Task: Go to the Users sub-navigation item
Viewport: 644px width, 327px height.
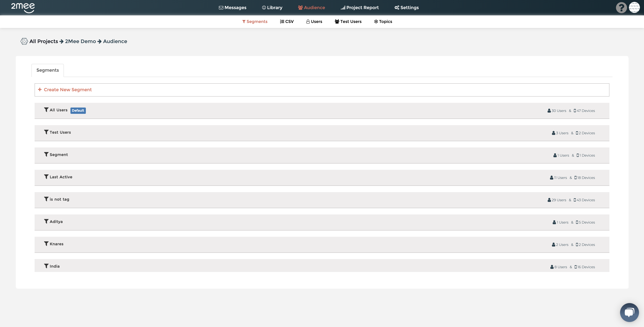Action: click(x=314, y=22)
